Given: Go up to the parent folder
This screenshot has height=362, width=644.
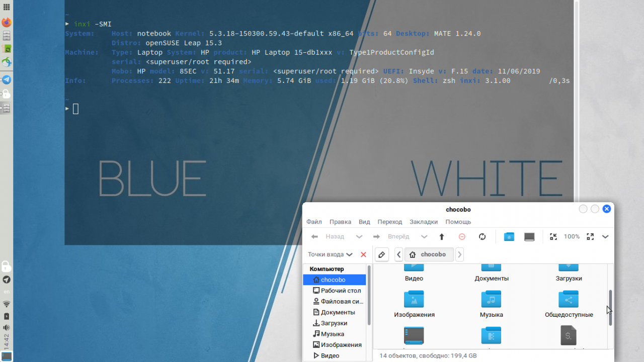Looking at the screenshot, I should 442,237.
